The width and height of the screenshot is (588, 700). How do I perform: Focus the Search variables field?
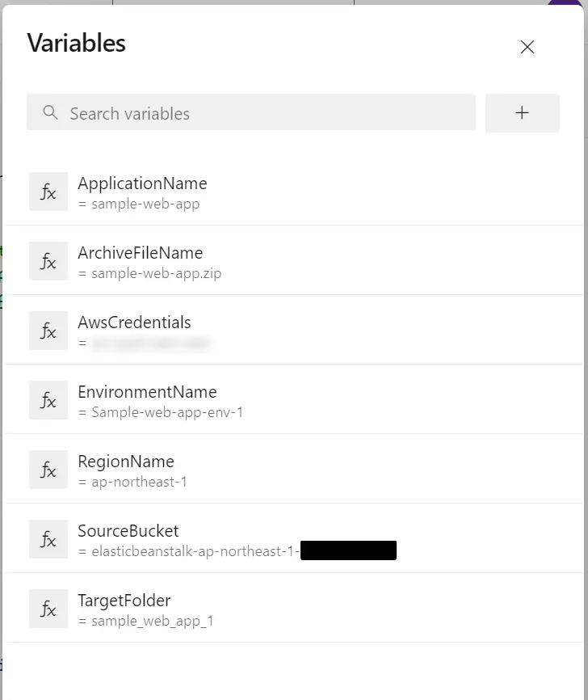[x=251, y=112]
